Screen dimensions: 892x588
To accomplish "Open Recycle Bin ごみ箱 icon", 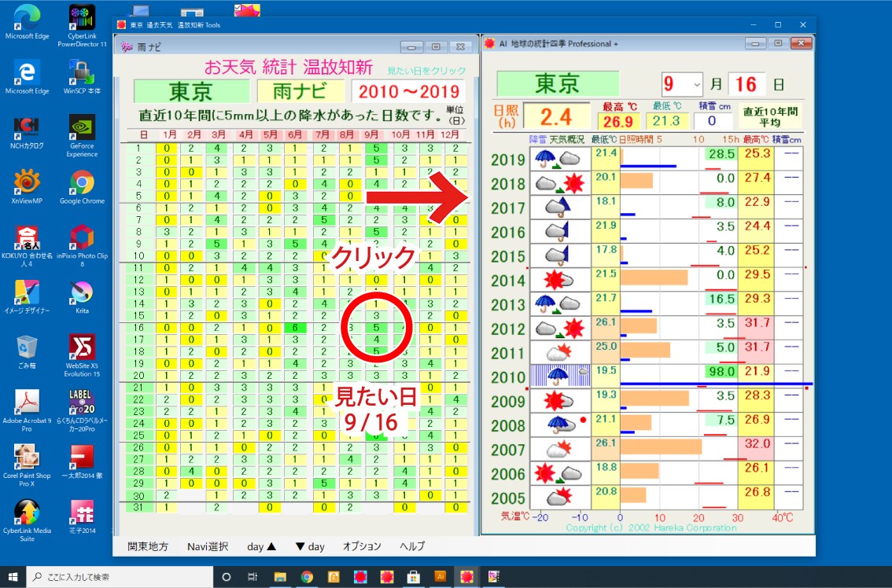I will [x=26, y=352].
